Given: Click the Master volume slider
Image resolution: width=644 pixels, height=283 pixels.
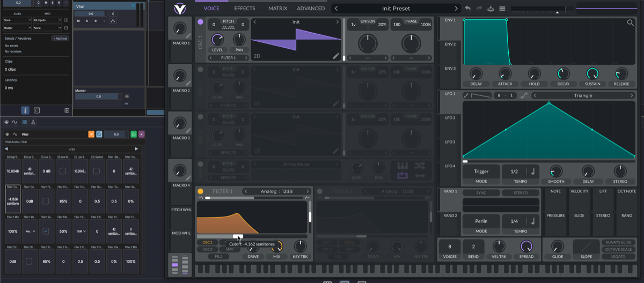Looking at the screenshot, I should pyautogui.click(x=98, y=96).
